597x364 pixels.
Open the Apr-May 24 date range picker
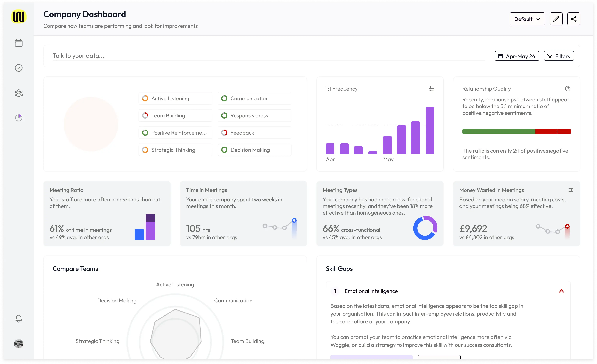click(517, 56)
